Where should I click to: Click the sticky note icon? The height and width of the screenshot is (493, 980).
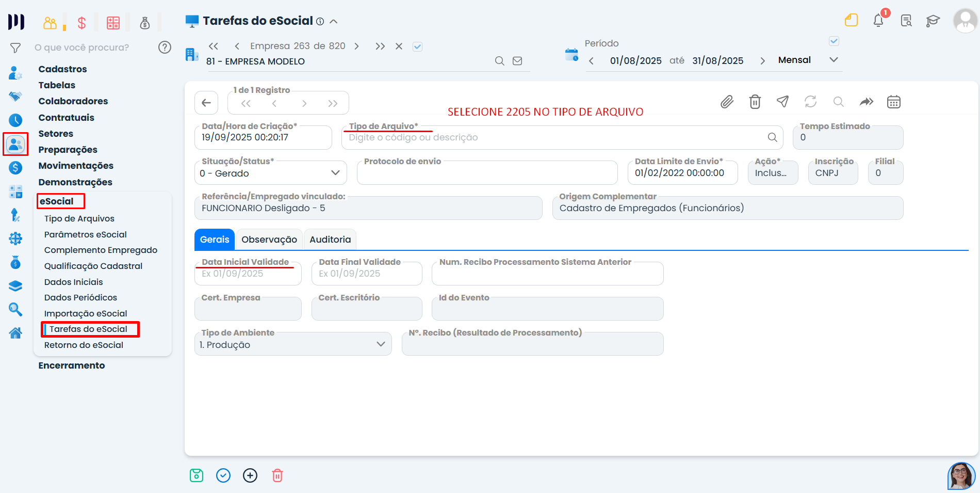click(851, 20)
